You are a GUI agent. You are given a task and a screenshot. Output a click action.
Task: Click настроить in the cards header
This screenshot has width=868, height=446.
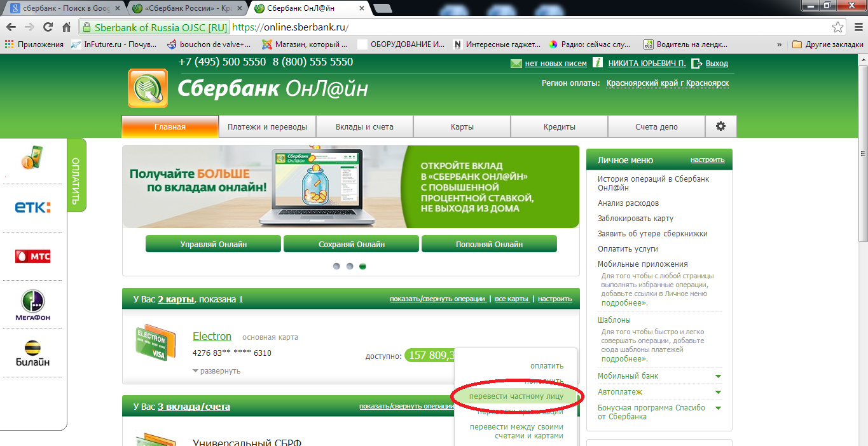click(x=555, y=299)
